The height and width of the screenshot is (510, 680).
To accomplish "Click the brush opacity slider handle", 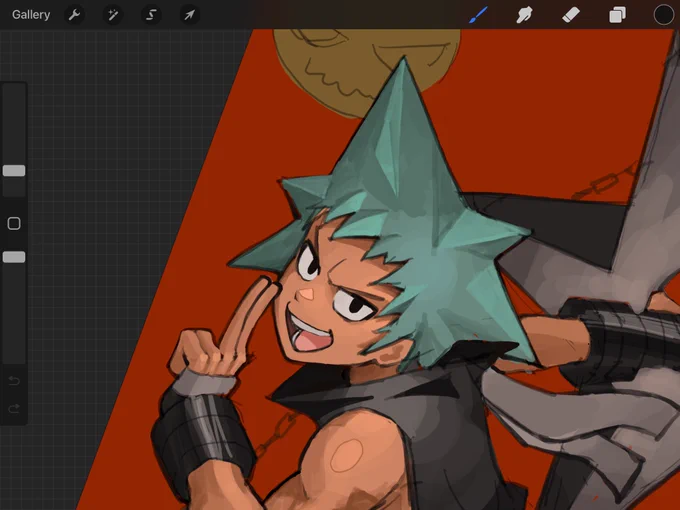I will [14, 257].
